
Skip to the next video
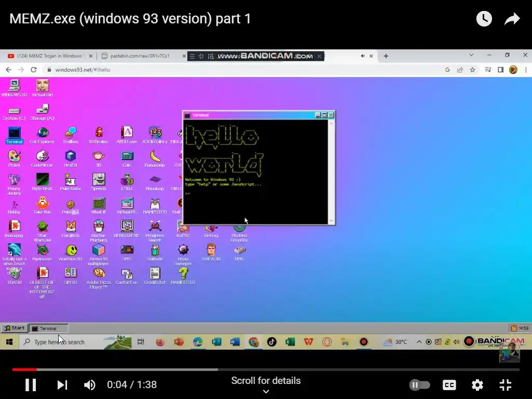(x=62, y=385)
